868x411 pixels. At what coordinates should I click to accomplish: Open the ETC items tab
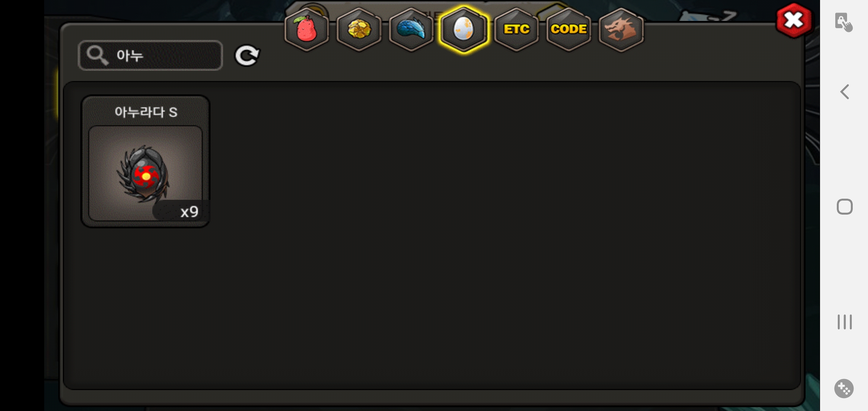[516, 29]
